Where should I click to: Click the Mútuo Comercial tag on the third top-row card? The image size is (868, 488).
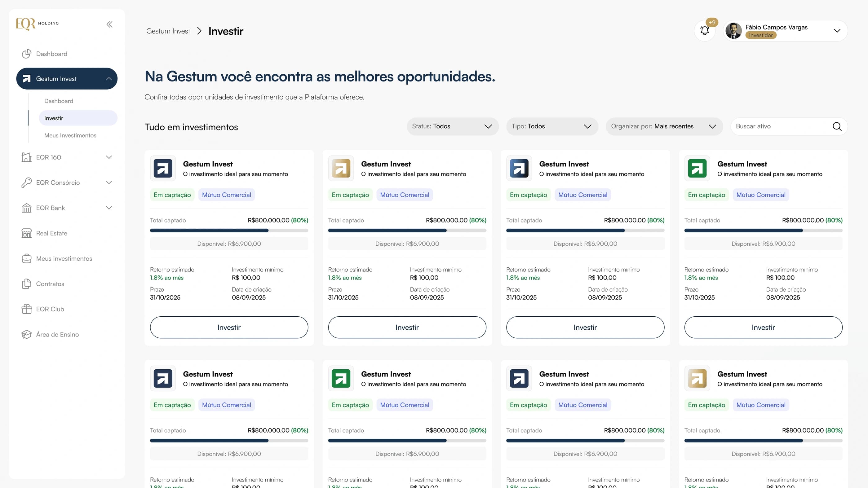(x=582, y=195)
